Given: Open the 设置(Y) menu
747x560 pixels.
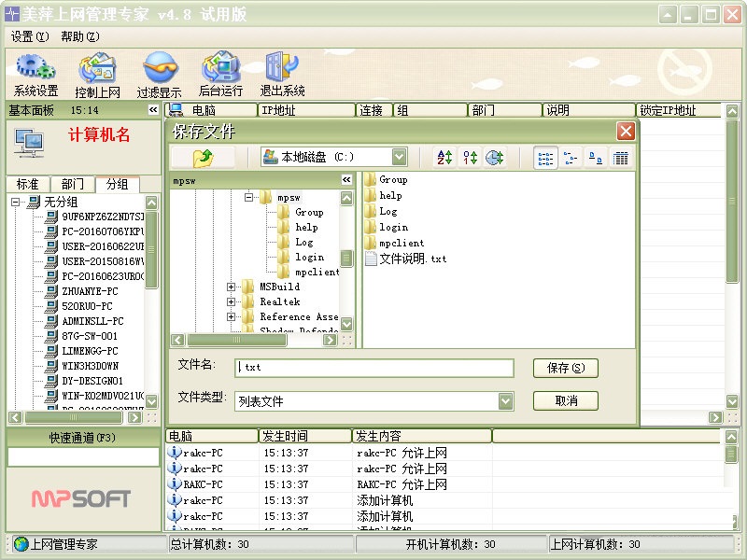Looking at the screenshot, I should [30, 36].
